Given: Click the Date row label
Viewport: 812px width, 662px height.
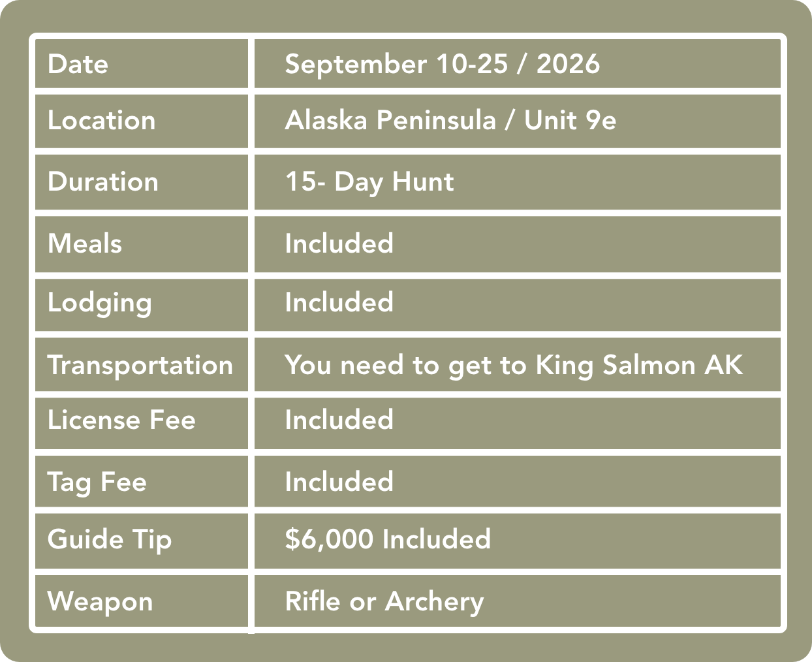Looking at the screenshot, I should tap(78, 64).
